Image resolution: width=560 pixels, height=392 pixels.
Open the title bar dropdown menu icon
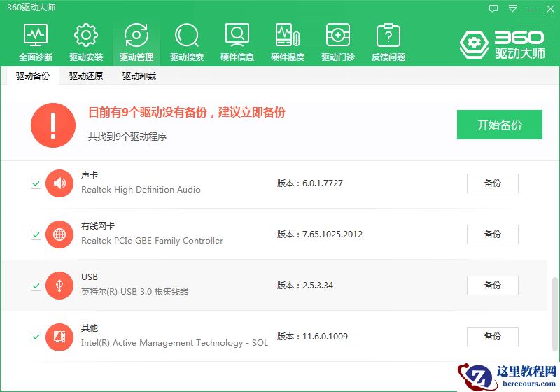tap(512, 8)
